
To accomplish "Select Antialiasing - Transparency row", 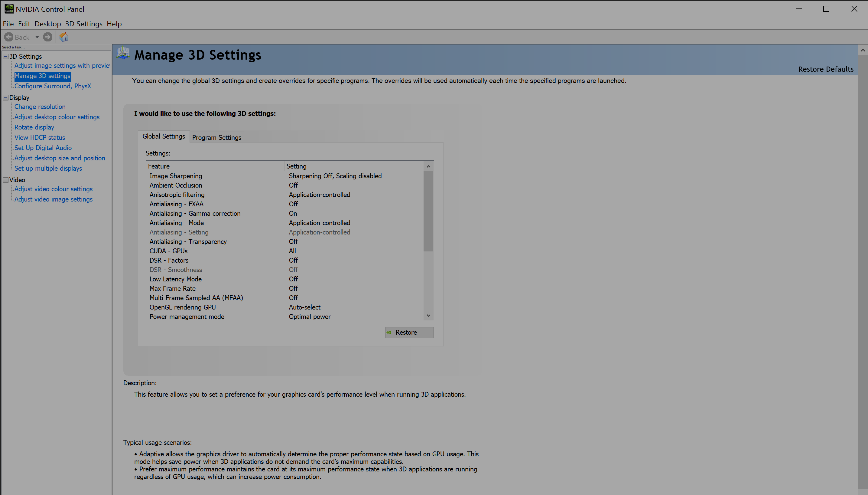I will [x=285, y=241].
